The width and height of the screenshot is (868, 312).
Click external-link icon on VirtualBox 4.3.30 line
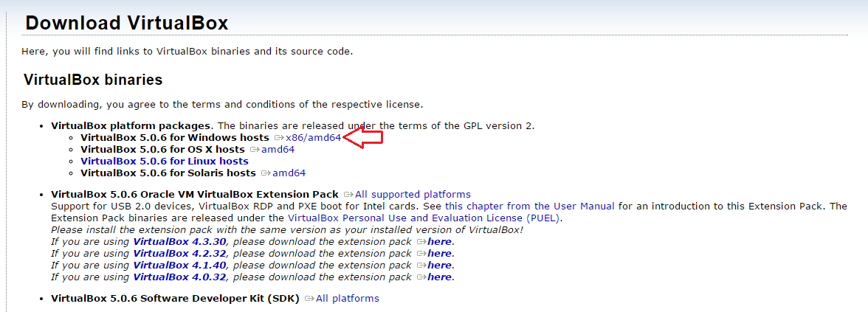(x=421, y=242)
